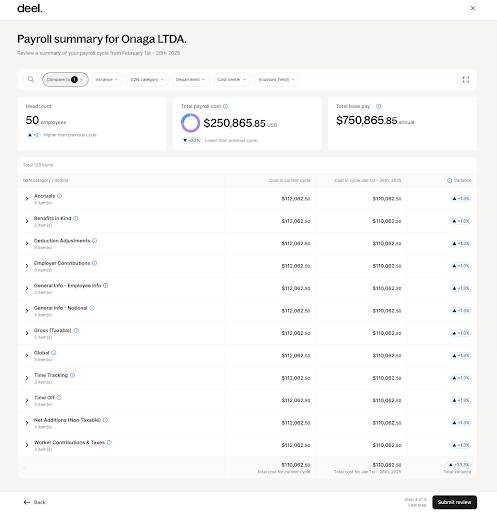This screenshot has width=497, height=512.
Task: Click G2N category / Item(s) column header
Action: tap(46, 180)
